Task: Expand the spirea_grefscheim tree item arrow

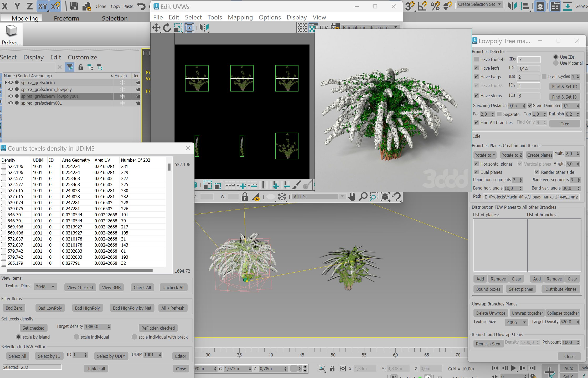Action: pyautogui.click(x=6, y=83)
